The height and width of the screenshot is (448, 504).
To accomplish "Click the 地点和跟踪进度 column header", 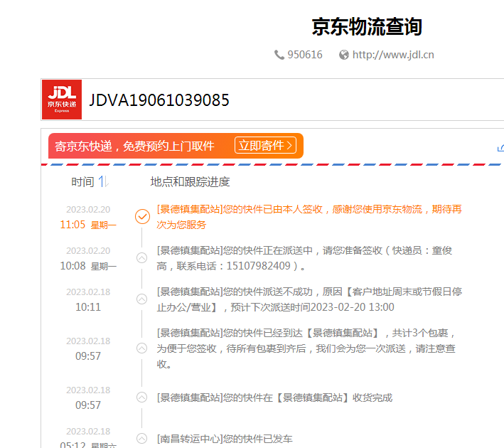I will pos(190,182).
